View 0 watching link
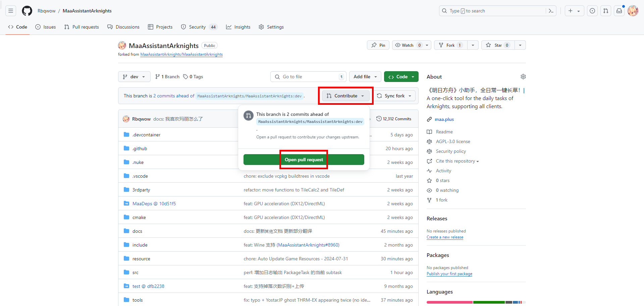 pyautogui.click(x=443, y=190)
